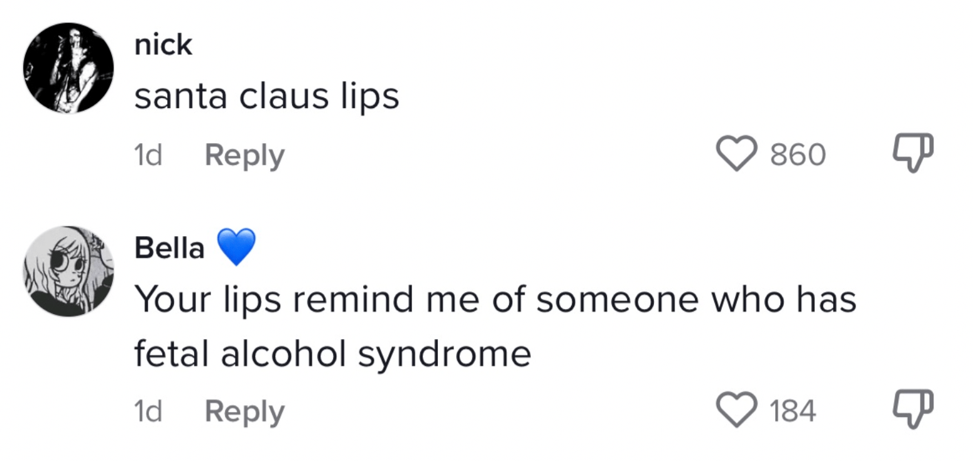Tap the heart on Bella's comment
980x461 pixels.
pos(738,412)
